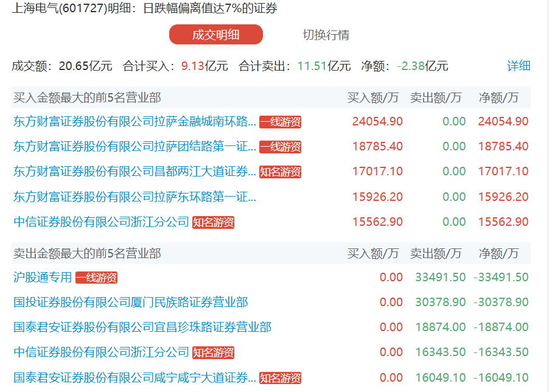Switch to the 成交明细 tab
Screen dimensions: 549x392
click(x=215, y=35)
